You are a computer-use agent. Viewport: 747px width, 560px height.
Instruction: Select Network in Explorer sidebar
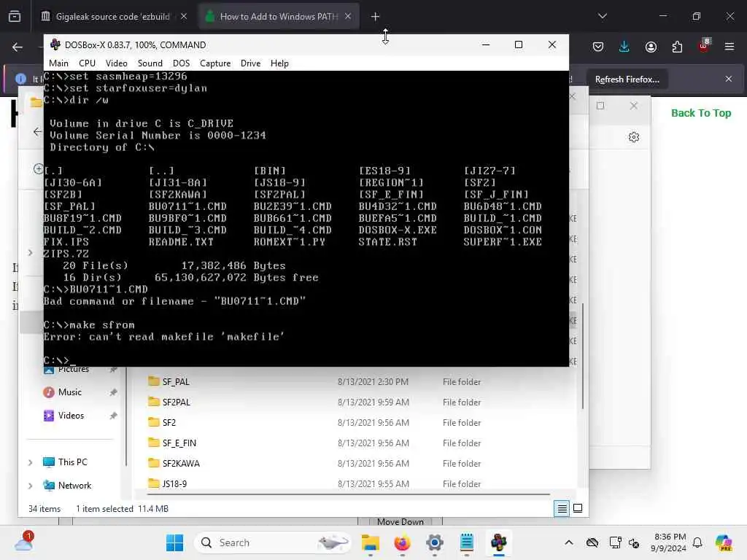click(74, 485)
